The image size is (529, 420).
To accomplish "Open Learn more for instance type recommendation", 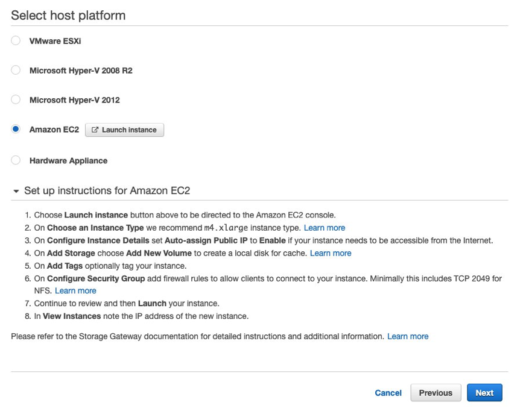I will click(x=325, y=228).
